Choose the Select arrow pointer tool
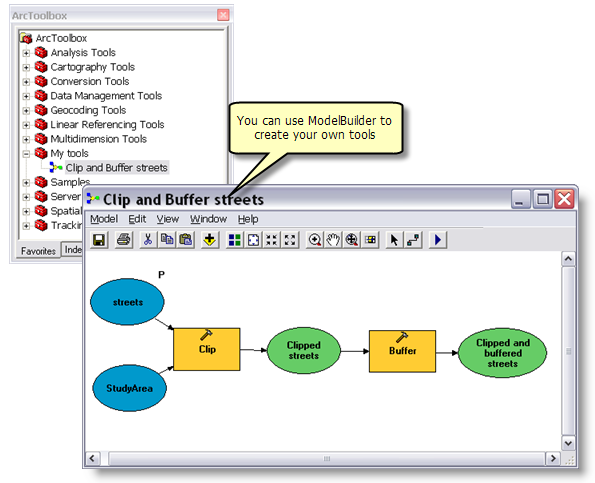This screenshot has height=483, width=595. 394,240
